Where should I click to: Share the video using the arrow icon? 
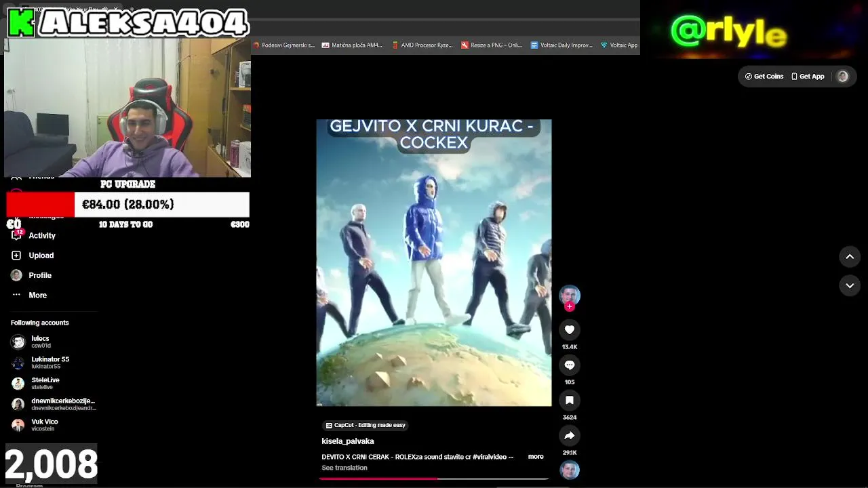(570, 436)
